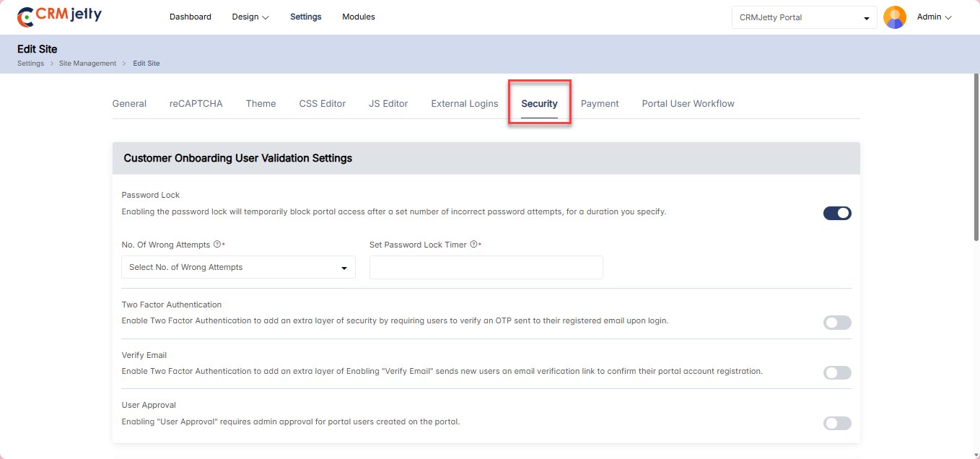This screenshot has width=980, height=459.
Task: Go to the Payment tab
Action: point(600,104)
